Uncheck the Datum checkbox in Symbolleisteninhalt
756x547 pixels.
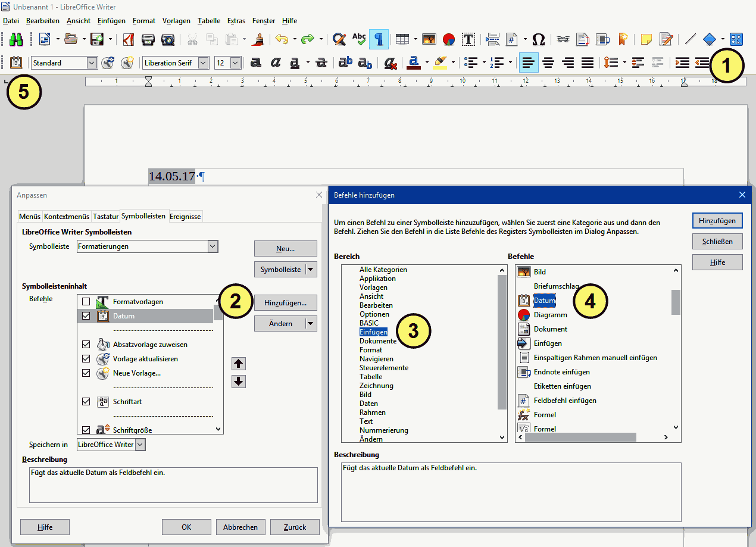point(86,316)
